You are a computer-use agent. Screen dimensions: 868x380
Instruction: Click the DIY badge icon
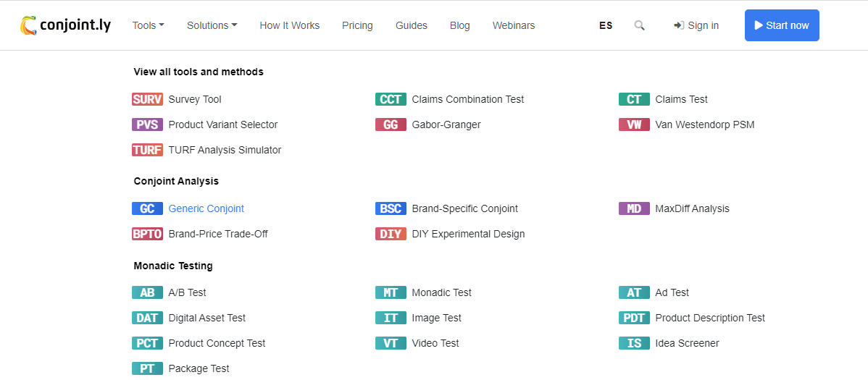click(391, 234)
